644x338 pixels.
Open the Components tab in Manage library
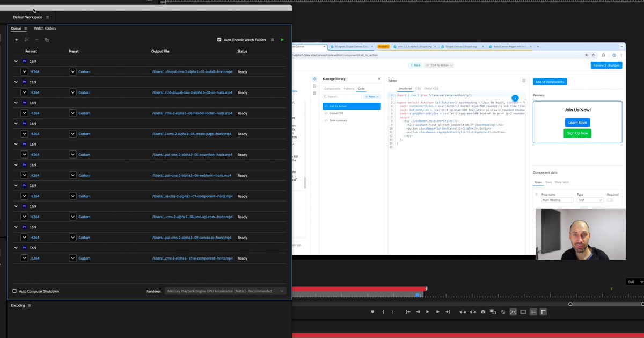tap(332, 88)
